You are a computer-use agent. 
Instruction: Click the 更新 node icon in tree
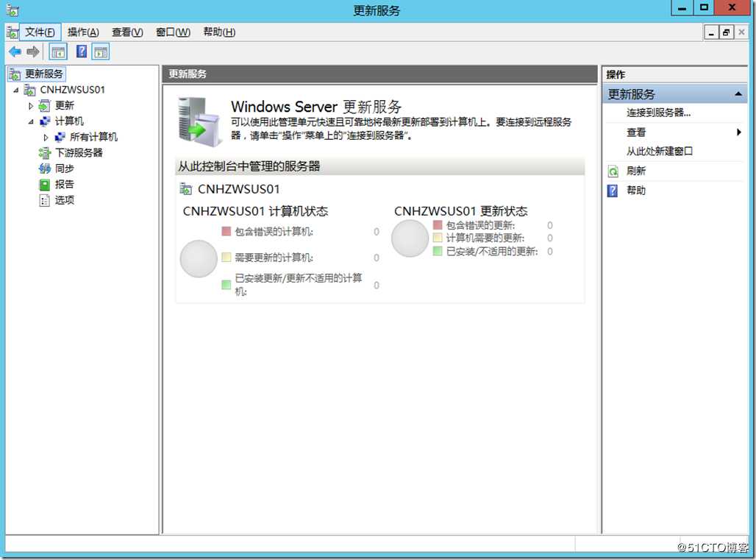click(44, 106)
